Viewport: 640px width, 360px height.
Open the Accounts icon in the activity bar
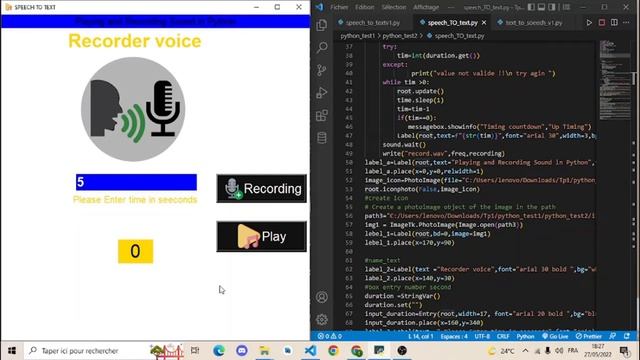coord(322,297)
